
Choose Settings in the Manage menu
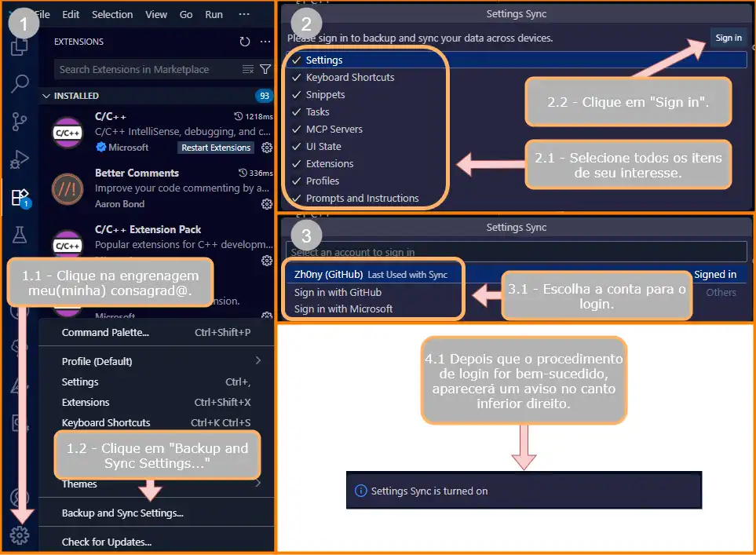[156, 382]
